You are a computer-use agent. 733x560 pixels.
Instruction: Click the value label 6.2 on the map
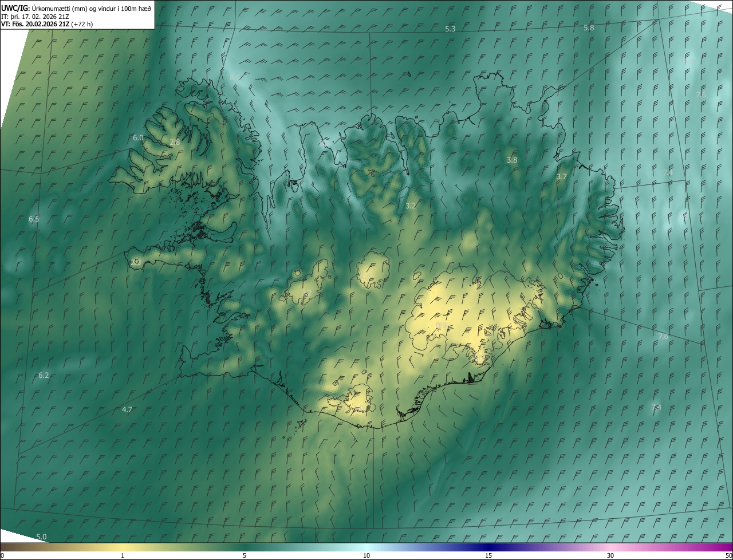(44, 375)
